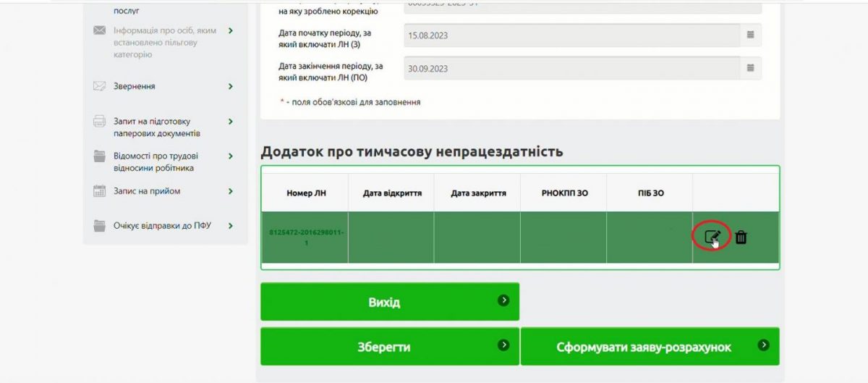868x383 pixels.
Task: Click the envelope icon beside Звернення
Action: point(100,86)
